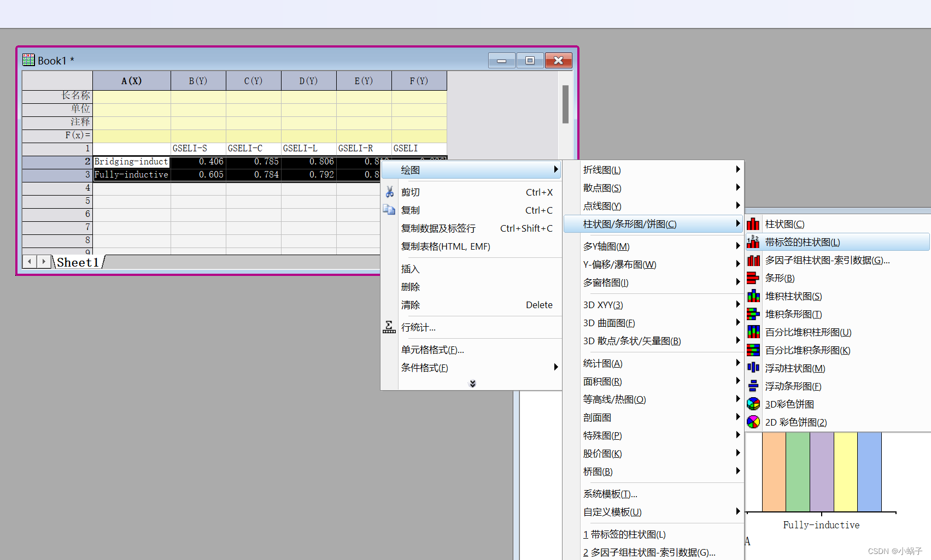The height and width of the screenshot is (560, 931).
Task: Open 单元格格式 dialog from menu
Action: pyautogui.click(x=432, y=350)
